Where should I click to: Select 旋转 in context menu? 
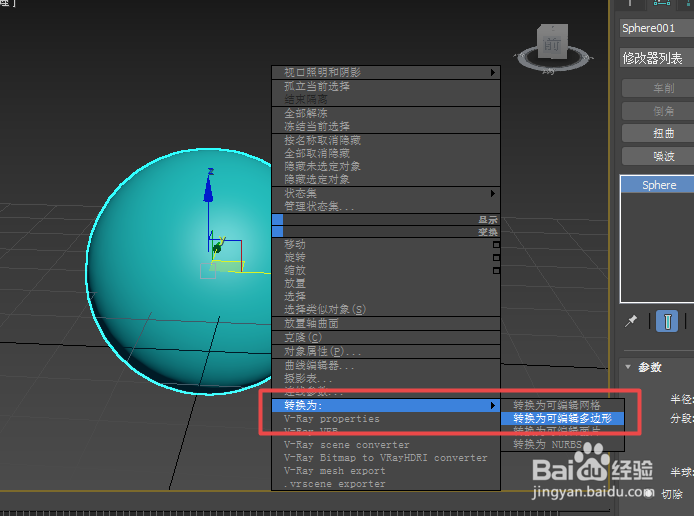pyautogui.click(x=386, y=257)
